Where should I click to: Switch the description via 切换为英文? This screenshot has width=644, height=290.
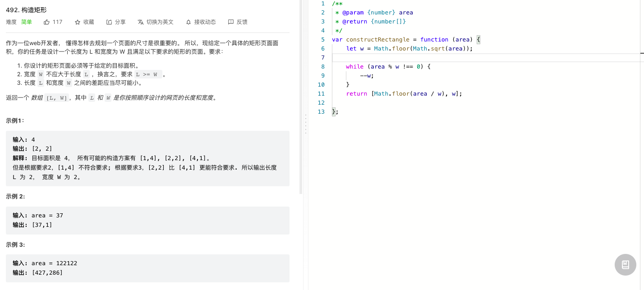point(156,22)
